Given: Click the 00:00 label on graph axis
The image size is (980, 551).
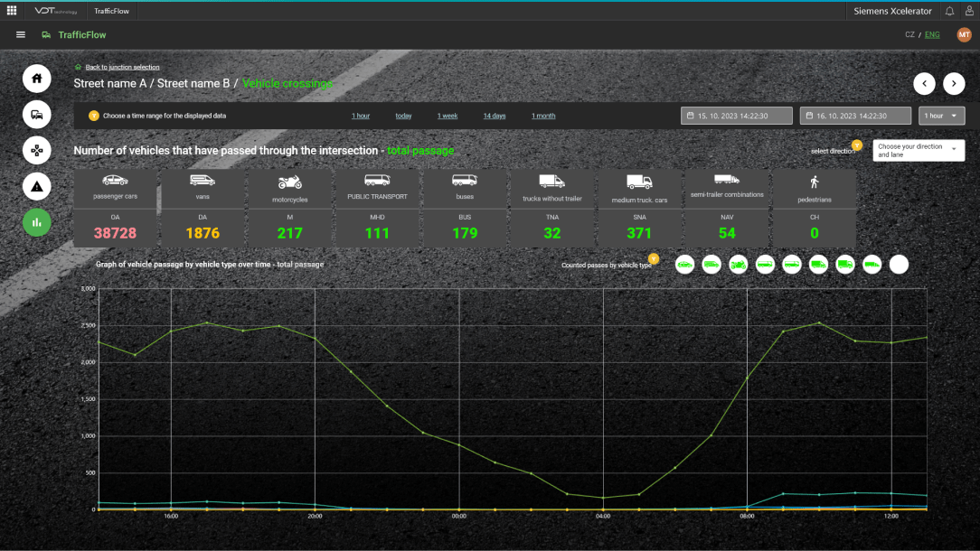Looking at the screenshot, I should [x=458, y=516].
